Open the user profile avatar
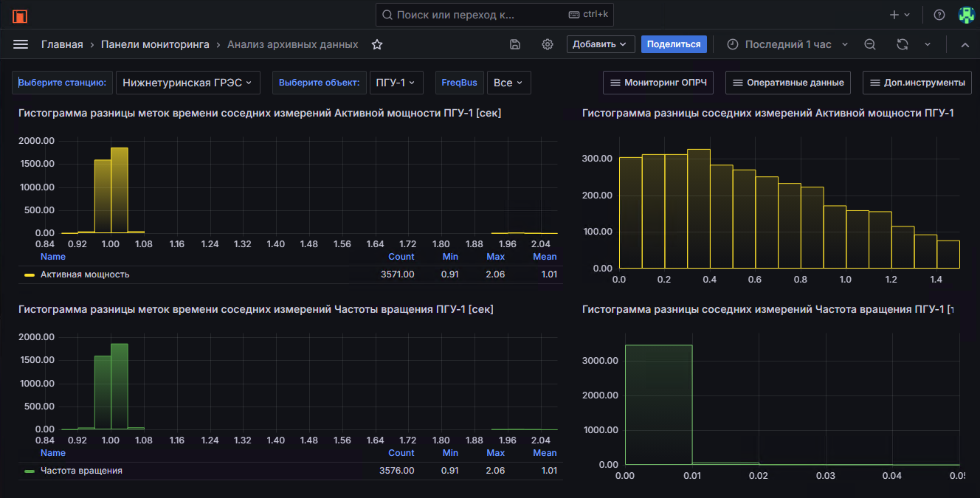Image resolution: width=980 pixels, height=498 pixels. (x=966, y=15)
